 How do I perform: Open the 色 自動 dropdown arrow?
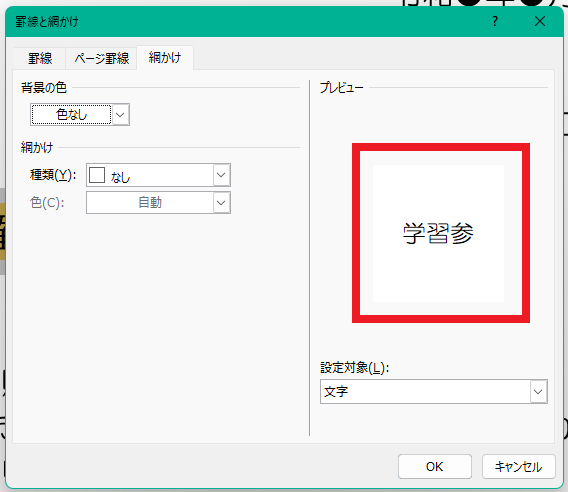point(221,203)
